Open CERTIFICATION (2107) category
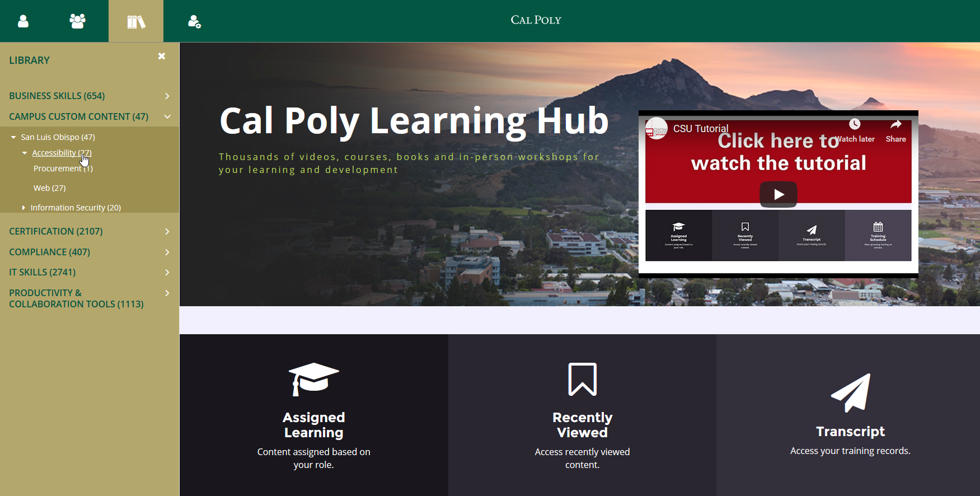This screenshot has height=496, width=980. point(56,231)
